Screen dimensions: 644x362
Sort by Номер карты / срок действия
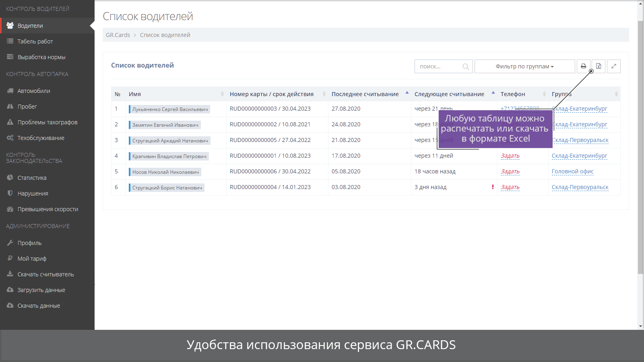pos(277,94)
